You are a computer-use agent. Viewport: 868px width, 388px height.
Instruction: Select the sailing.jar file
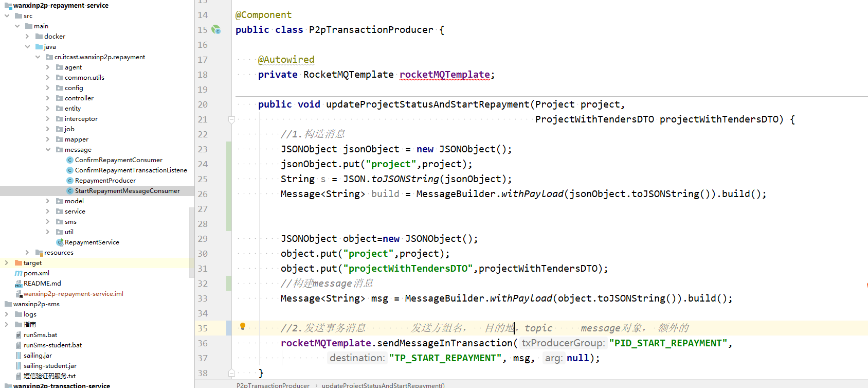[38, 356]
